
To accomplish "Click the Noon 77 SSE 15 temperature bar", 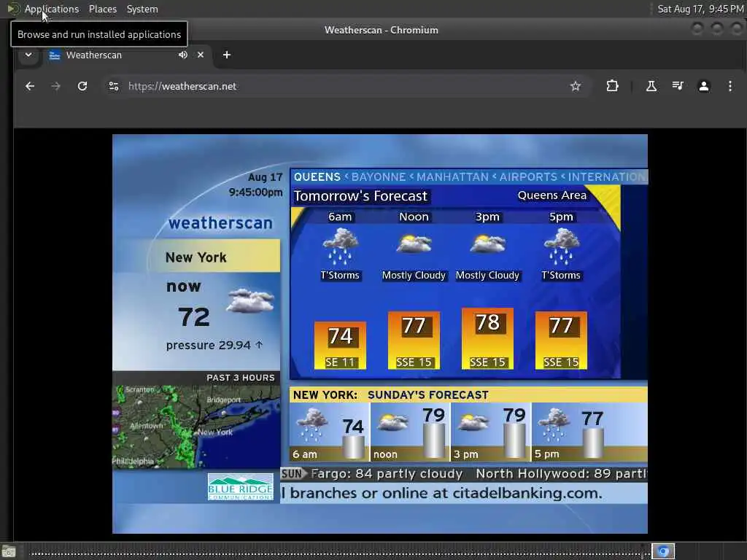I will pos(414,341).
